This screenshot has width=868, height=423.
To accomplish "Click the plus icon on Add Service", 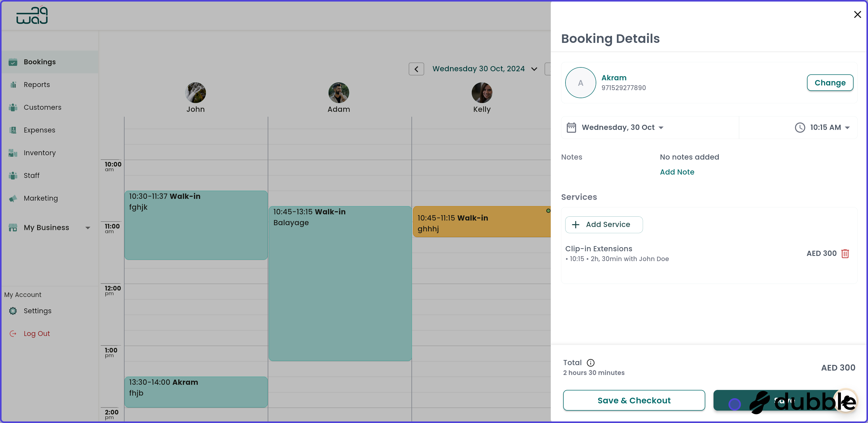I will point(576,224).
